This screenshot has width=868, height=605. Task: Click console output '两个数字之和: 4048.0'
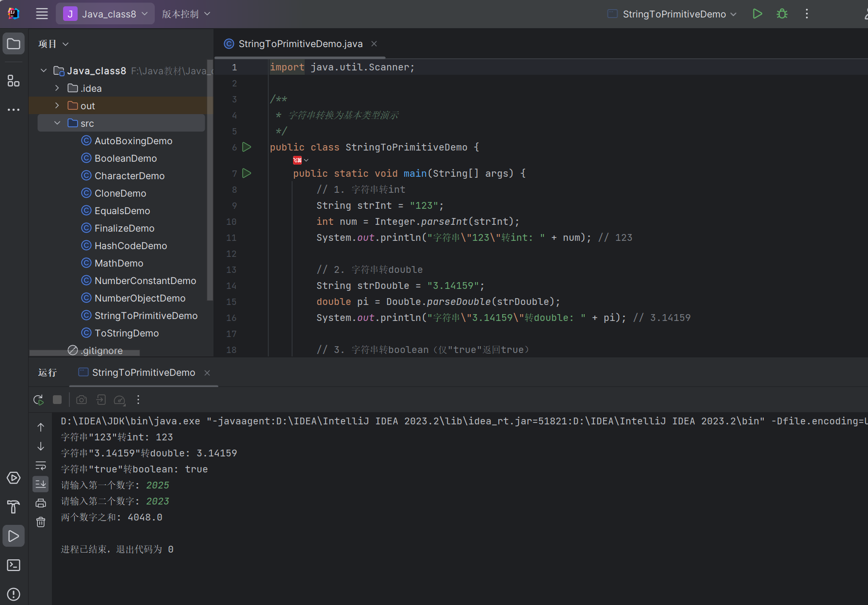point(112,517)
